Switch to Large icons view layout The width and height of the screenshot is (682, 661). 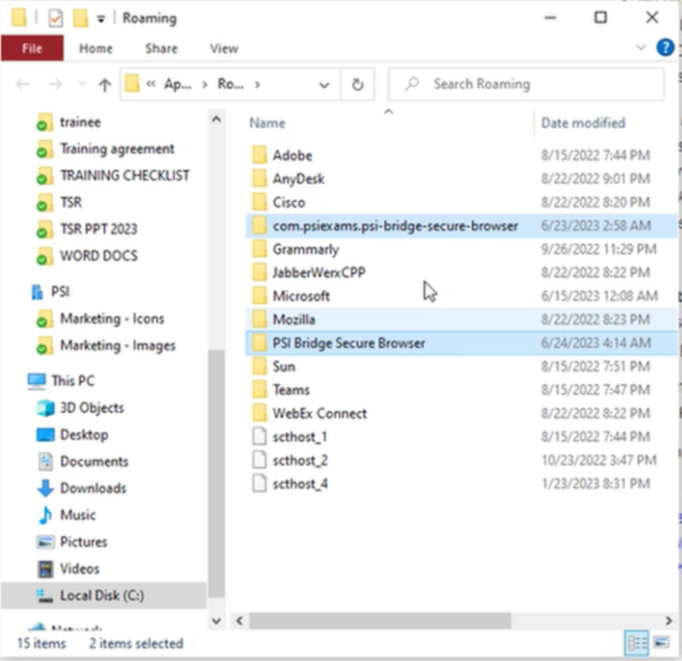click(661, 642)
